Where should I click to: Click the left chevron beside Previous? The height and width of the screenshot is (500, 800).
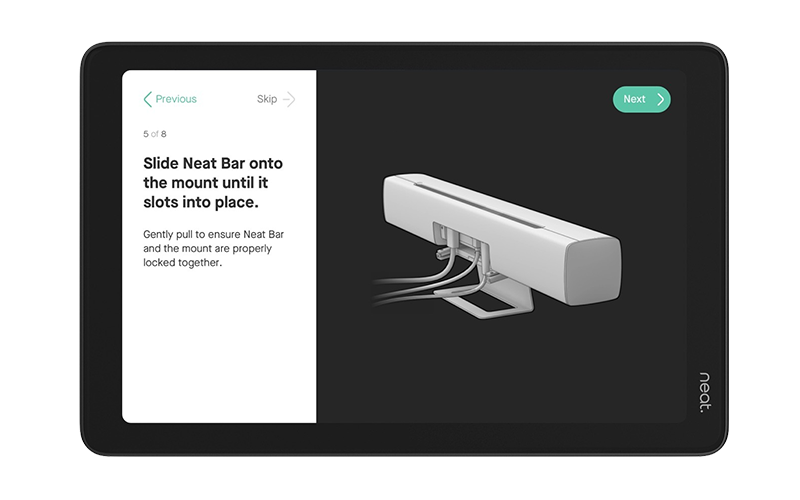[148, 99]
